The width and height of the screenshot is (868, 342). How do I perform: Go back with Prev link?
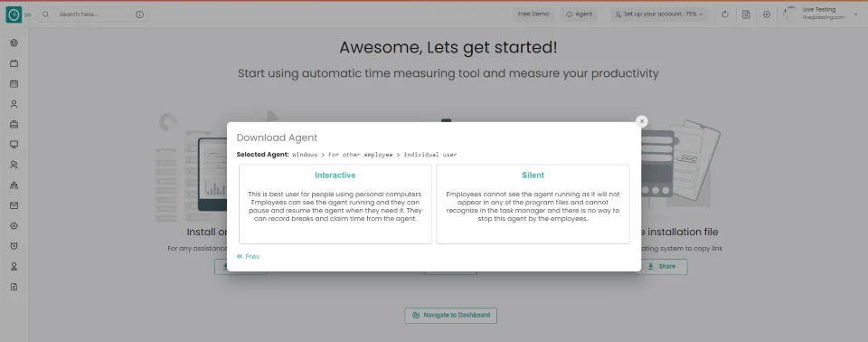click(248, 257)
